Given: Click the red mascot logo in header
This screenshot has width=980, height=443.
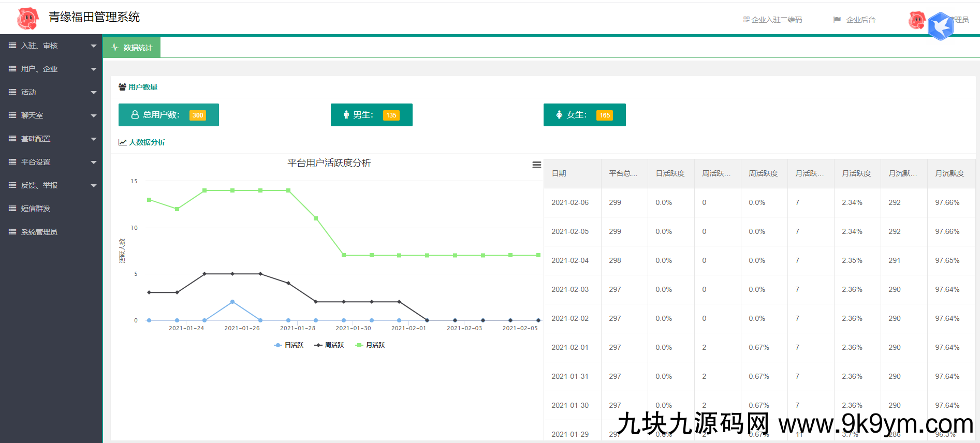Looking at the screenshot, I should [x=28, y=19].
